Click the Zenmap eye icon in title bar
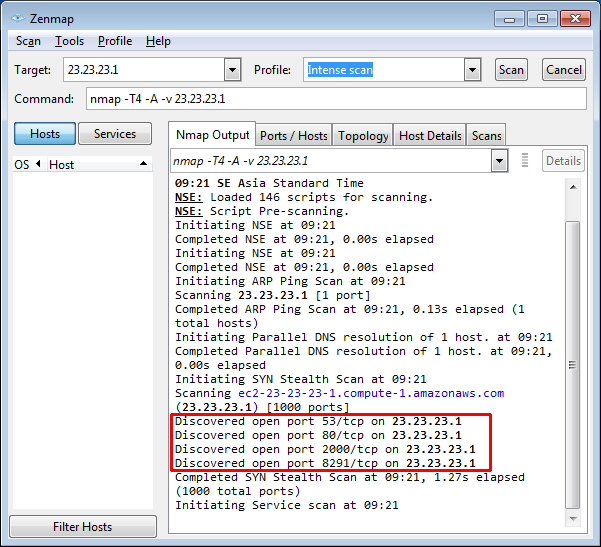 [x=18, y=18]
